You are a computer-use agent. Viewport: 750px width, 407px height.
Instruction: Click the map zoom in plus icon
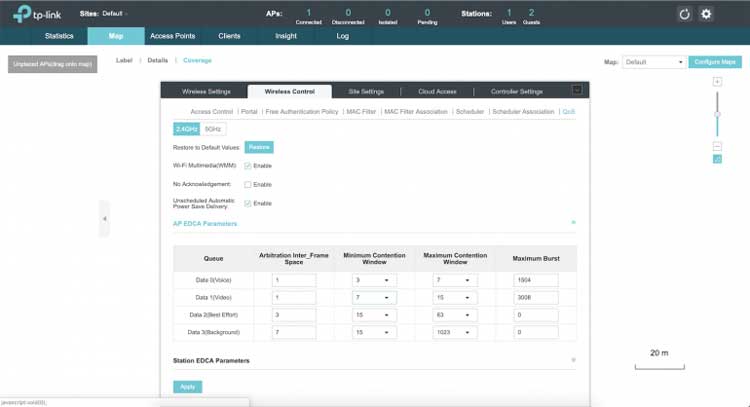717,81
